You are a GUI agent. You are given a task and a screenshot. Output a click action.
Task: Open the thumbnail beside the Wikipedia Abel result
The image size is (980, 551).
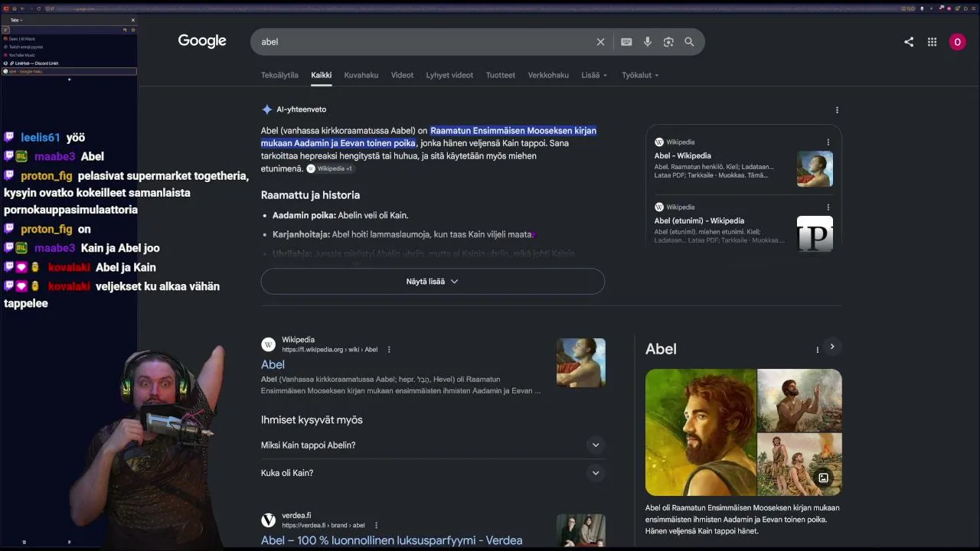coord(581,363)
